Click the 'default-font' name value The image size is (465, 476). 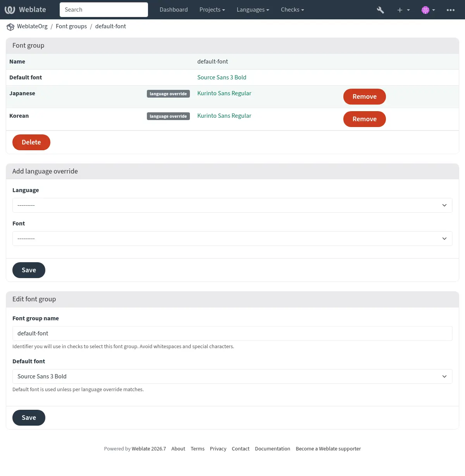(x=212, y=62)
